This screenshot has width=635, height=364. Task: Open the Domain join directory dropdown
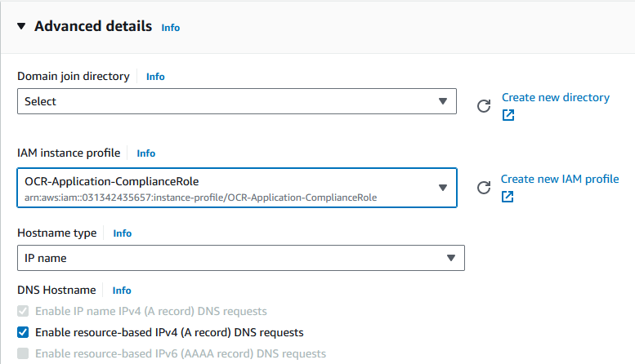tap(237, 101)
